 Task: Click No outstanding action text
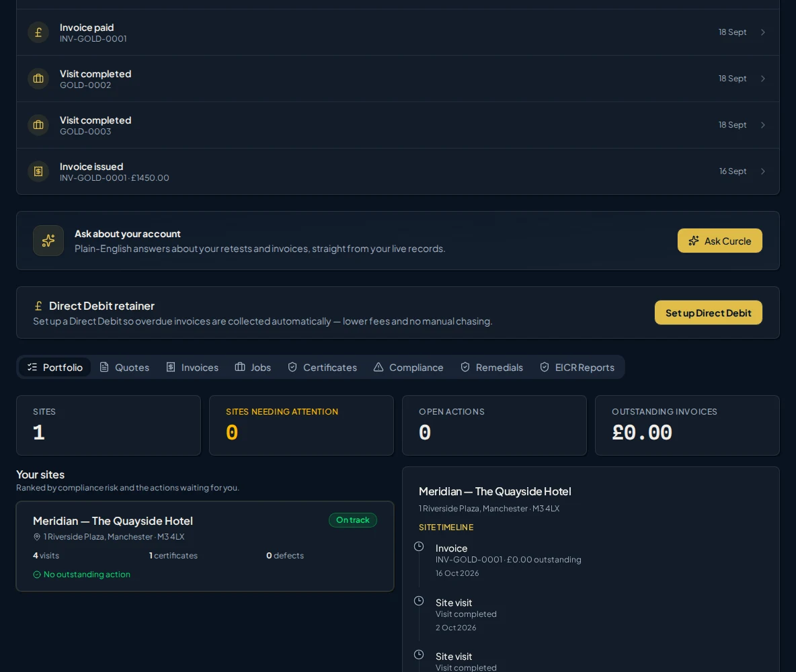[87, 575]
